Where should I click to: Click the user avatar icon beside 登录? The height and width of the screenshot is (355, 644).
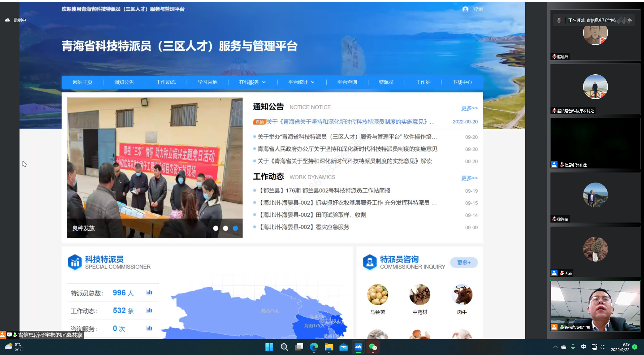coord(465,9)
